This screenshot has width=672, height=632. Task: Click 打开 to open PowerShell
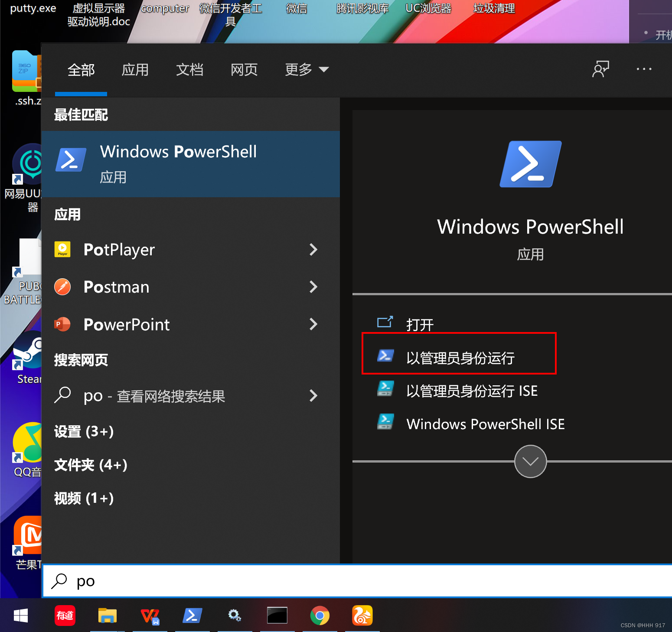420,325
